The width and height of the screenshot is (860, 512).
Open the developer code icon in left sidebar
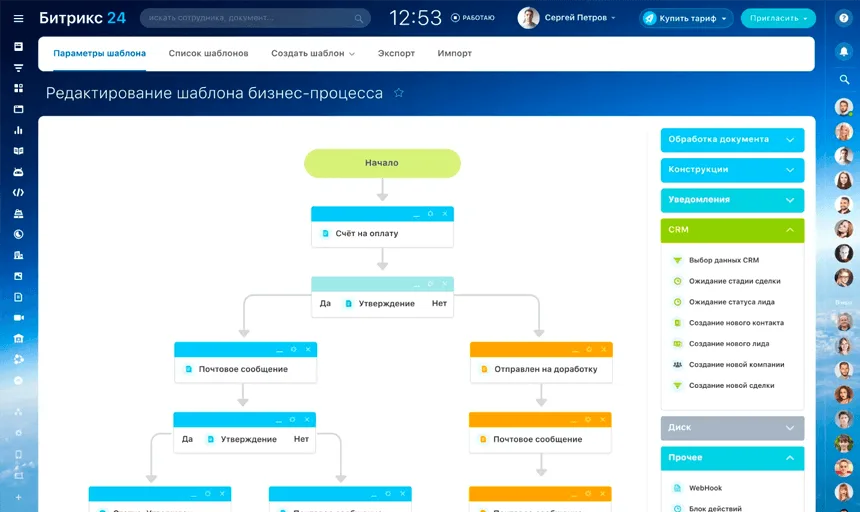coord(18,192)
